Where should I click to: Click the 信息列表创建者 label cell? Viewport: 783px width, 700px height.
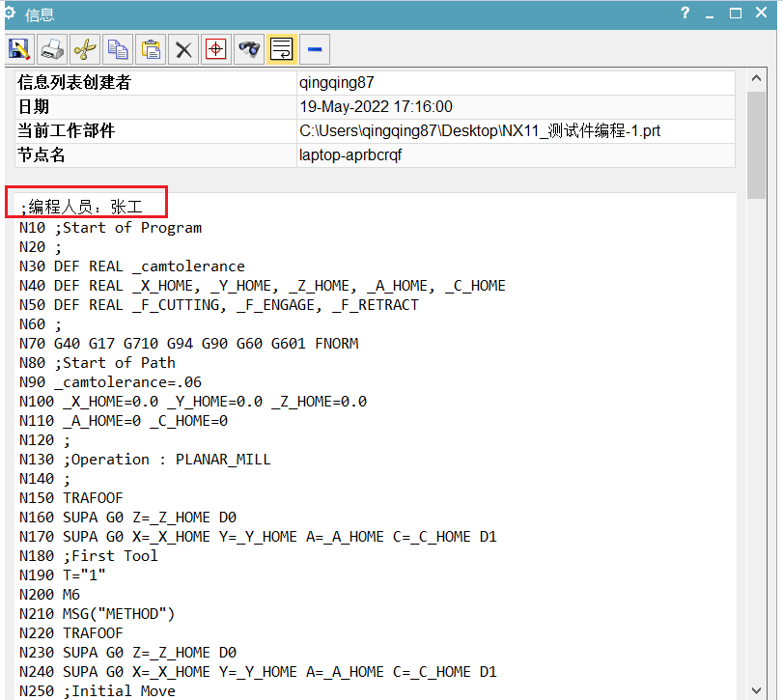click(x=155, y=82)
